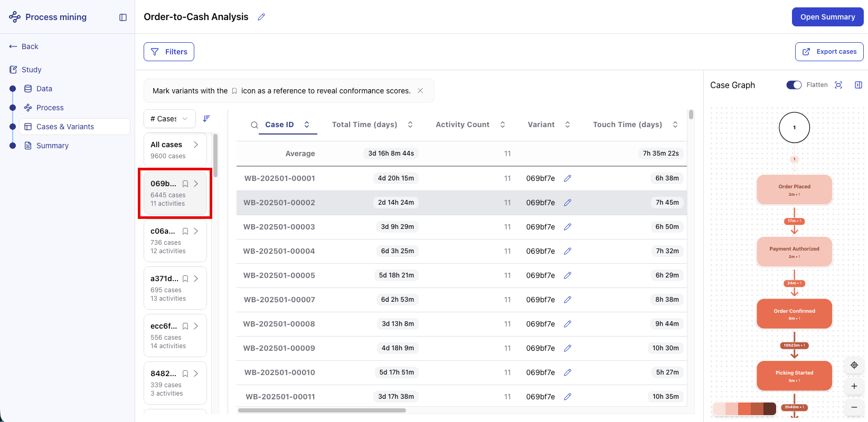Screen dimensions: 868x422
Task: Sort by Total Time (days) column
Action: (410, 124)
